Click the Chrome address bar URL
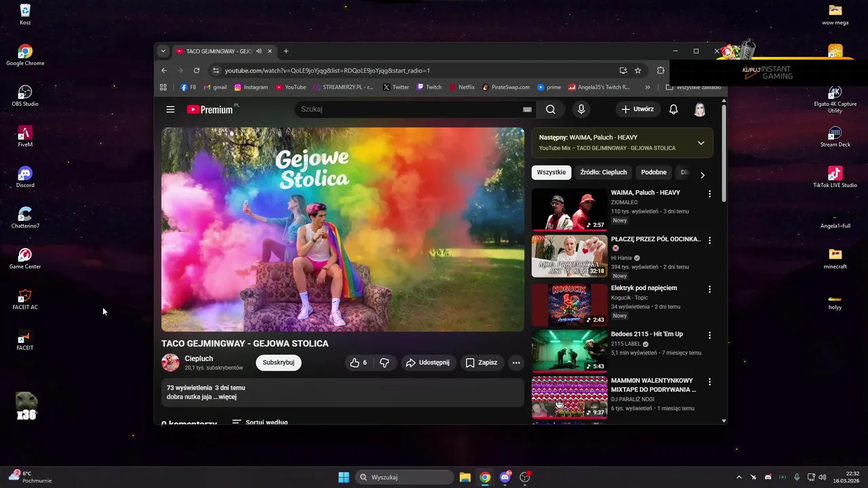Image resolution: width=868 pixels, height=488 pixels. [328, 70]
